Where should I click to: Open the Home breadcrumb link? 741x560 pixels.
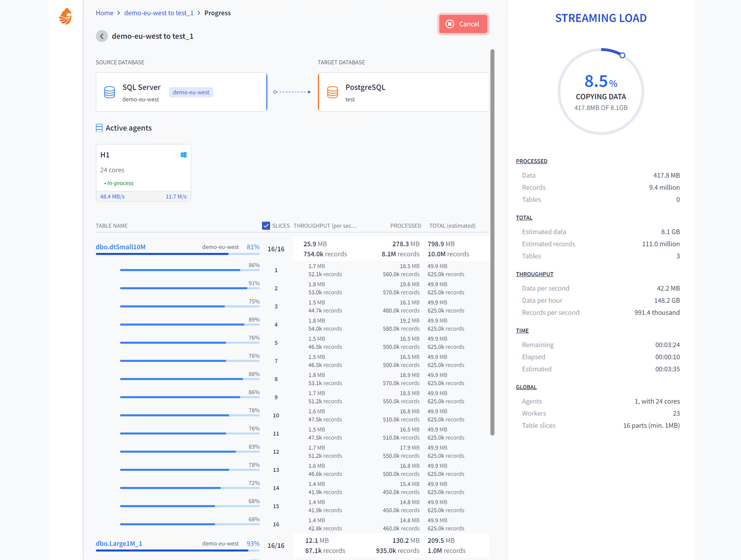(104, 13)
